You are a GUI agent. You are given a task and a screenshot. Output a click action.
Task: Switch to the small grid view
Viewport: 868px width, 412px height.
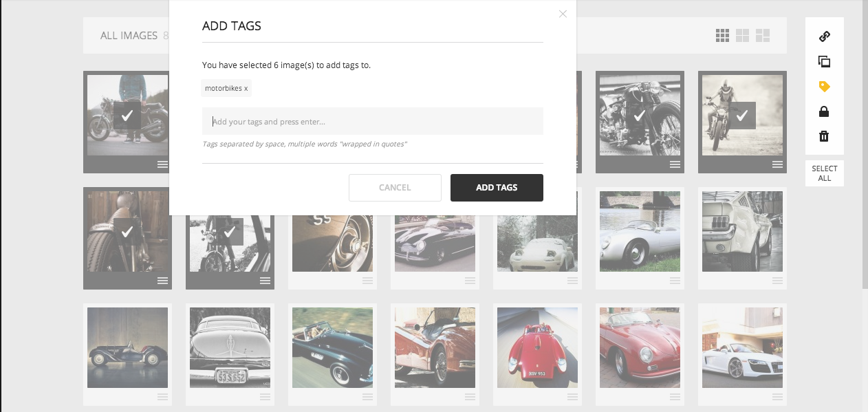(x=722, y=36)
